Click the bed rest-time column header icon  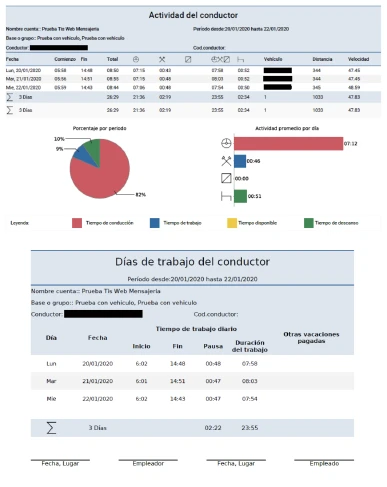(x=240, y=60)
